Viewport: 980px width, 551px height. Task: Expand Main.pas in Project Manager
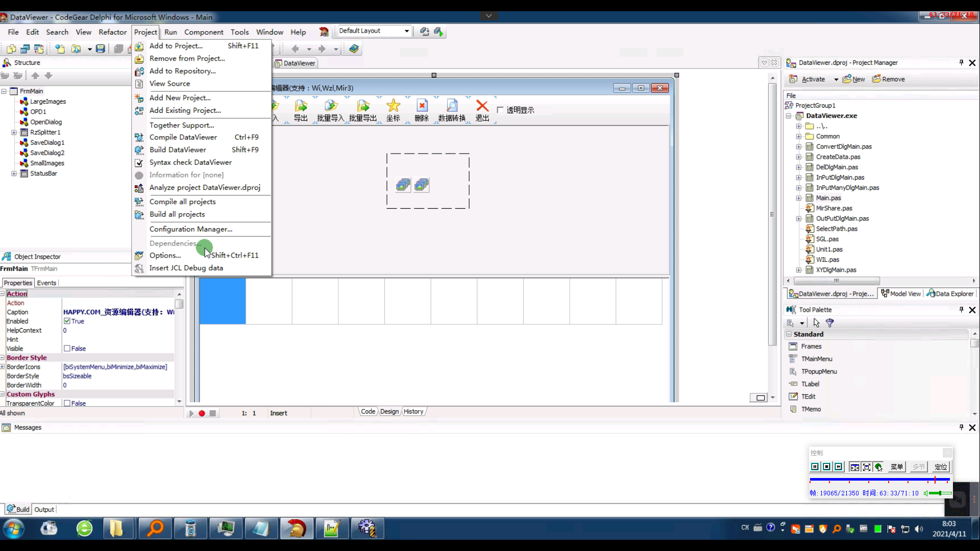[799, 198]
